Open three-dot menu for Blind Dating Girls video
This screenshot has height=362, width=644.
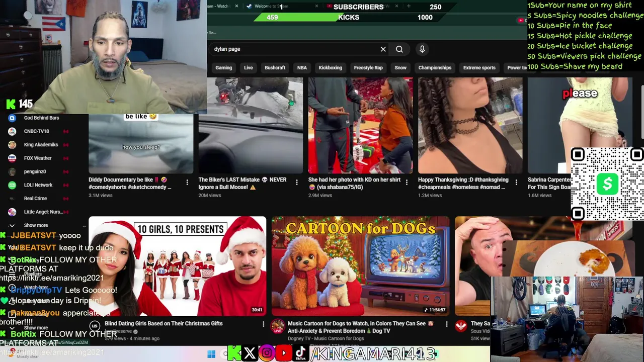(263, 324)
